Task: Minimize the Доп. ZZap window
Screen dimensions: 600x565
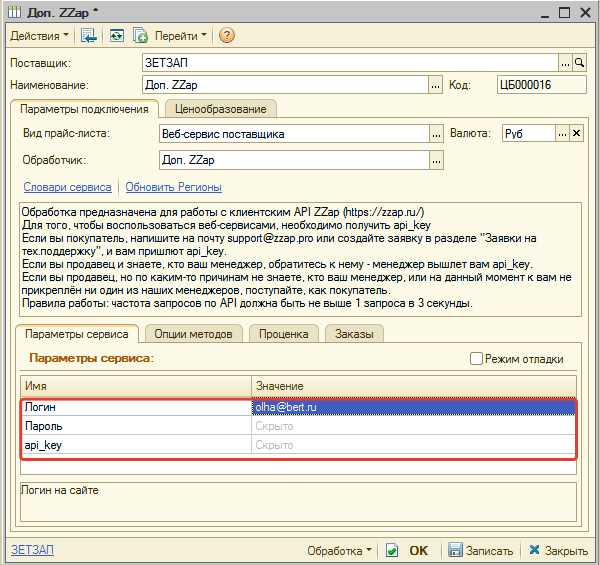Action: coord(545,15)
